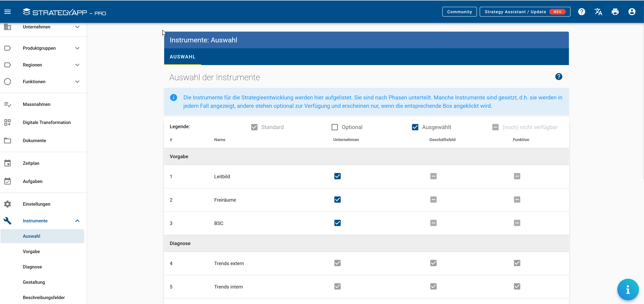Click the Massnahmen checklist icon

point(8,104)
